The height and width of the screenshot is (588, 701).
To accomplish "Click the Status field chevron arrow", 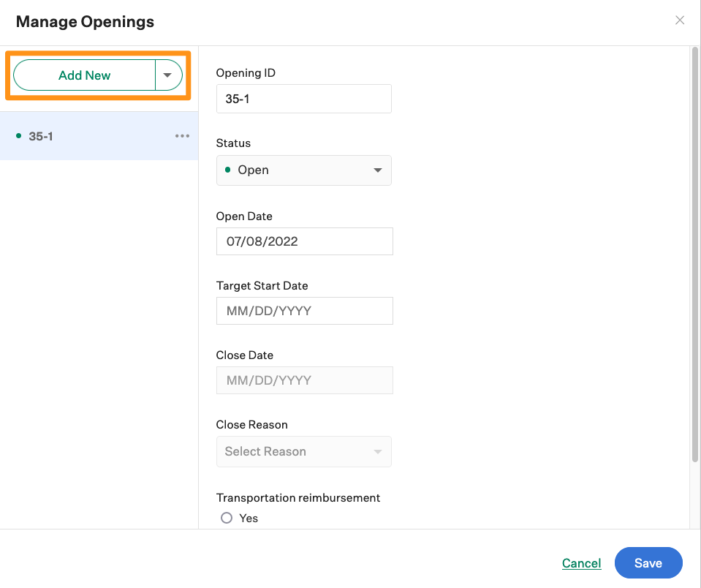I will click(379, 170).
